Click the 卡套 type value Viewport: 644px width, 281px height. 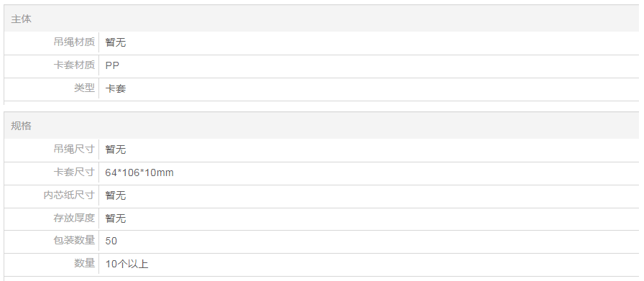pos(116,88)
